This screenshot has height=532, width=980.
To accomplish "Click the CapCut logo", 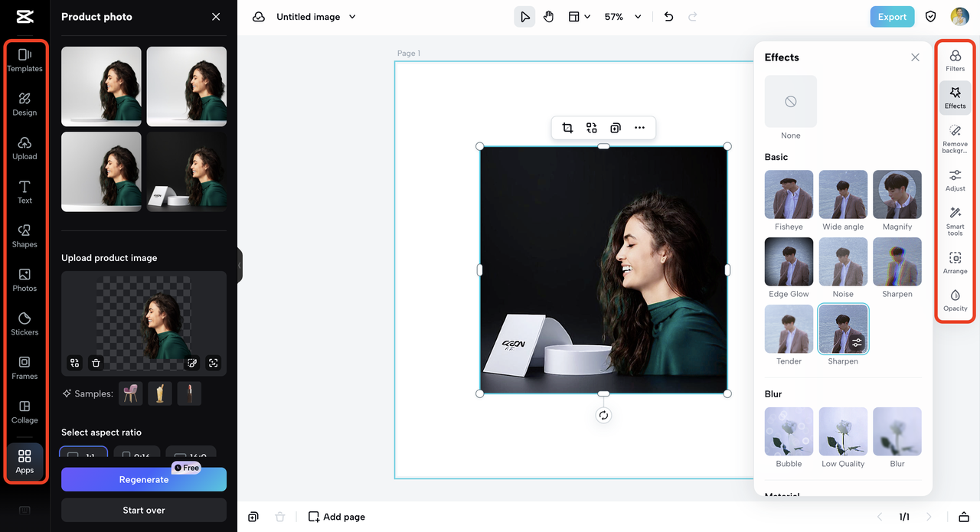I will pos(24,17).
